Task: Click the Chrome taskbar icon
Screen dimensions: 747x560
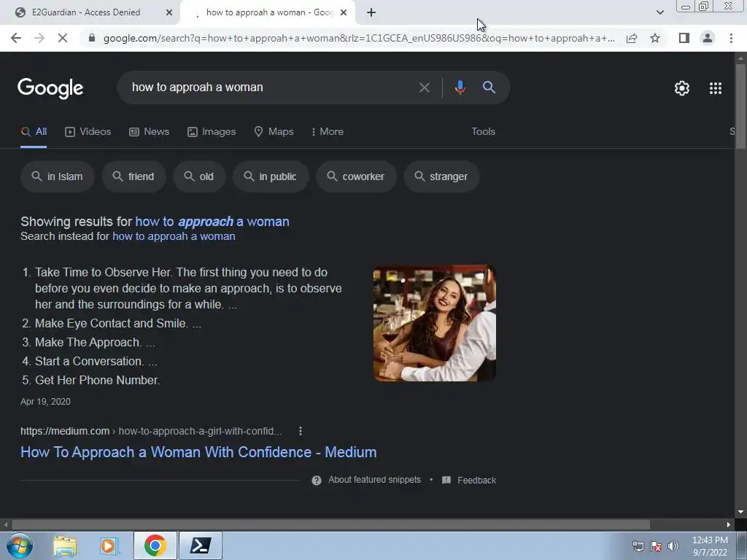Action: pos(155,545)
